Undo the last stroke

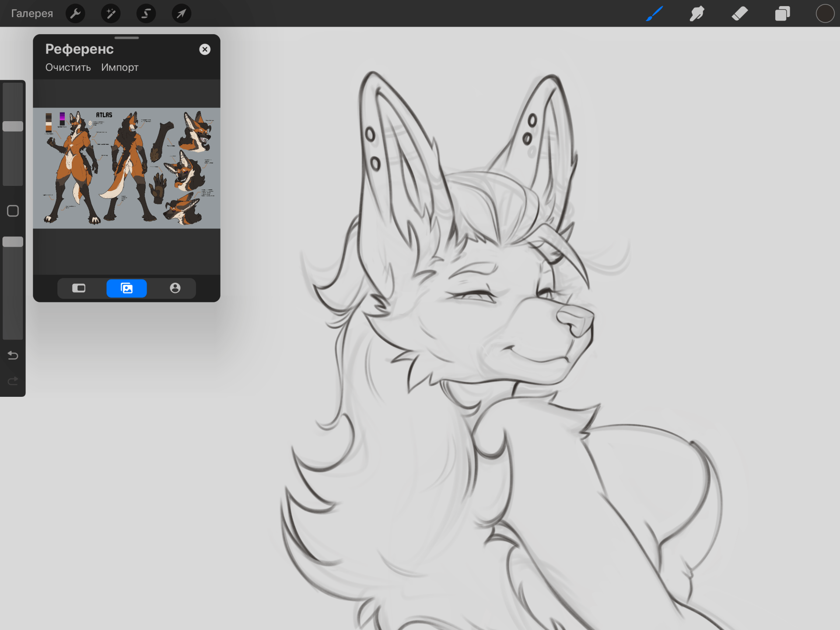(13, 355)
